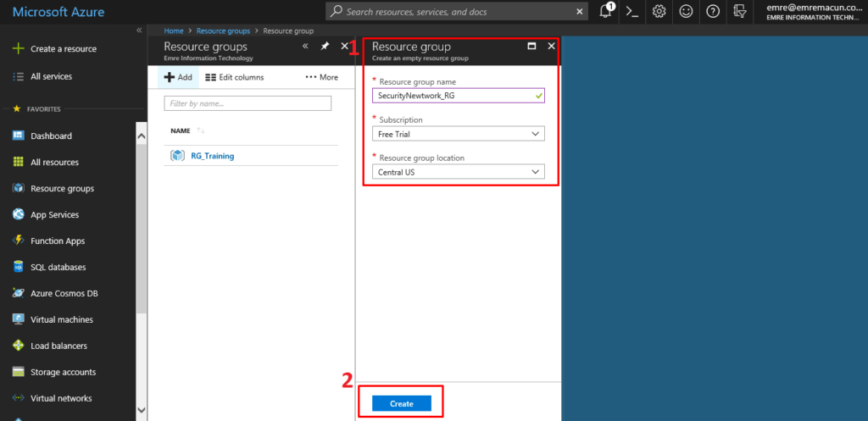868x421 pixels.
Task: Open Storage accounts in sidebar
Action: coord(63,373)
